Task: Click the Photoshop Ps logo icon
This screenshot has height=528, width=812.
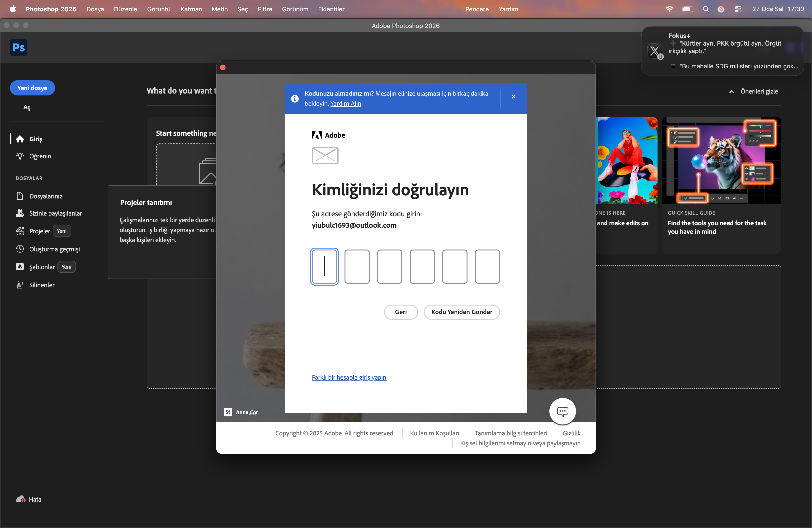Action: point(19,47)
